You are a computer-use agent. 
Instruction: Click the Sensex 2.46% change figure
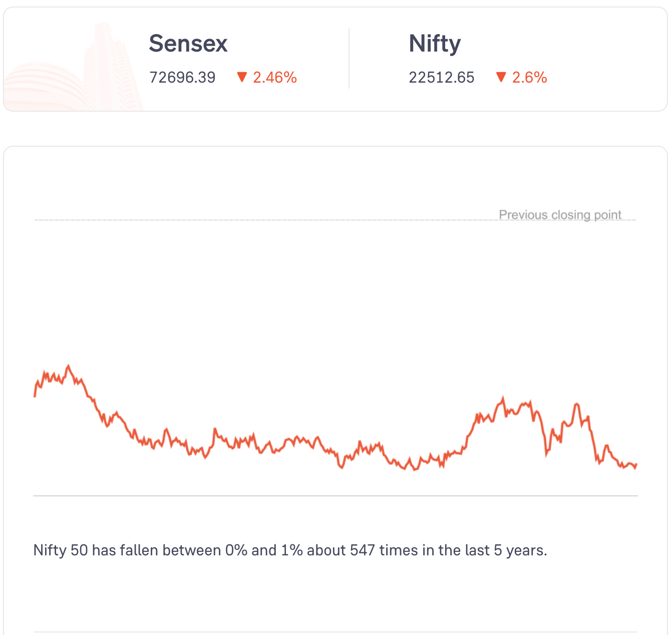[275, 78]
